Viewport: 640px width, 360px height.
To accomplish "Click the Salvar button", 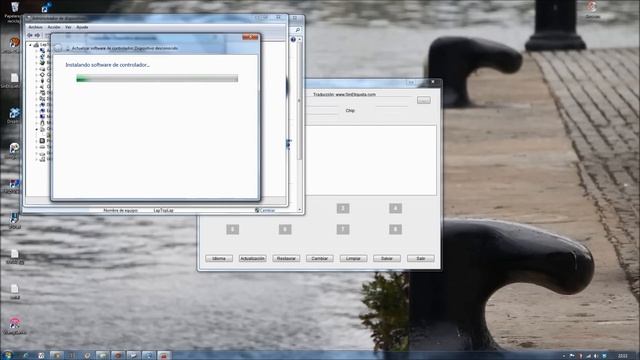I will click(x=387, y=258).
